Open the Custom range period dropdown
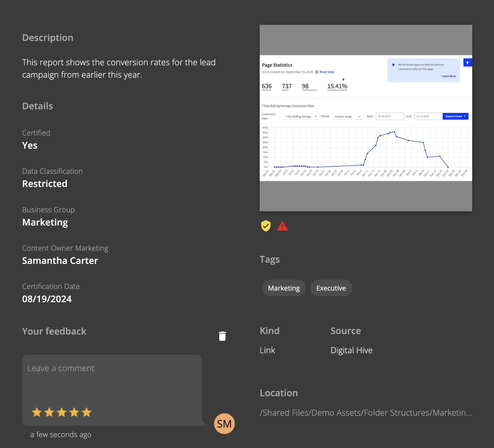The image size is (494, 448). [x=348, y=117]
